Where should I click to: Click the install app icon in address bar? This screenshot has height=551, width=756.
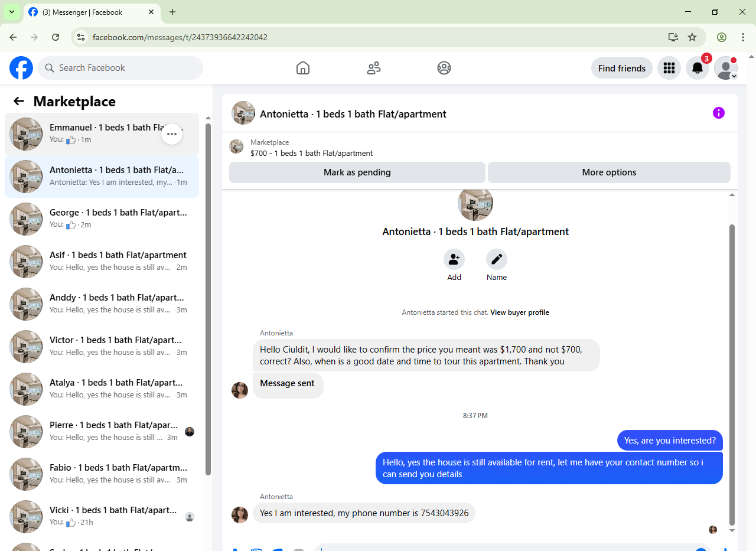[673, 37]
